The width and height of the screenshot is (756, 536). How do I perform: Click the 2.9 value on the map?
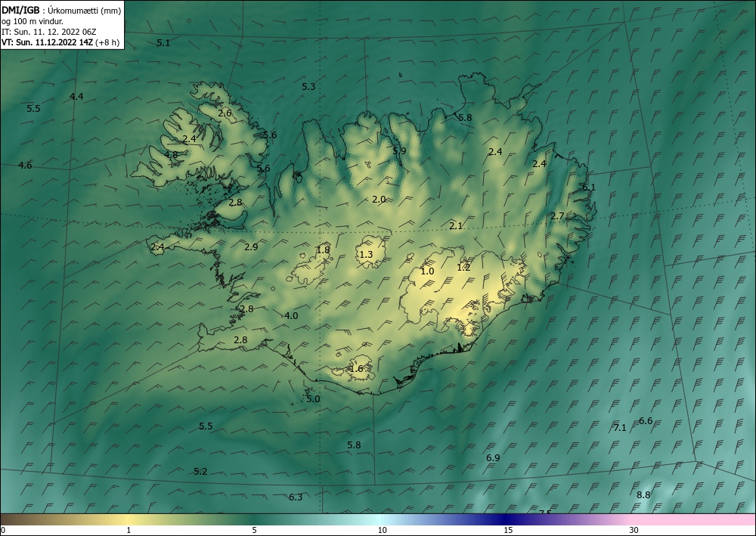251,246
